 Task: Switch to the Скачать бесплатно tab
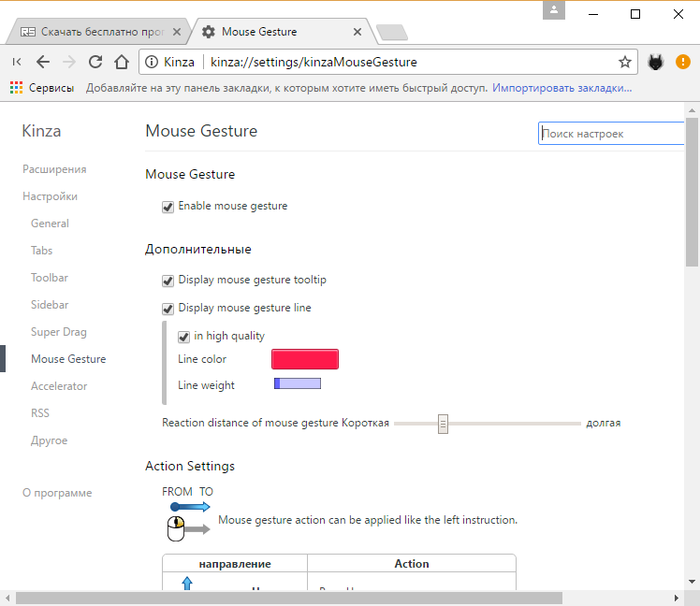pyautogui.click(x=99, y=32)
